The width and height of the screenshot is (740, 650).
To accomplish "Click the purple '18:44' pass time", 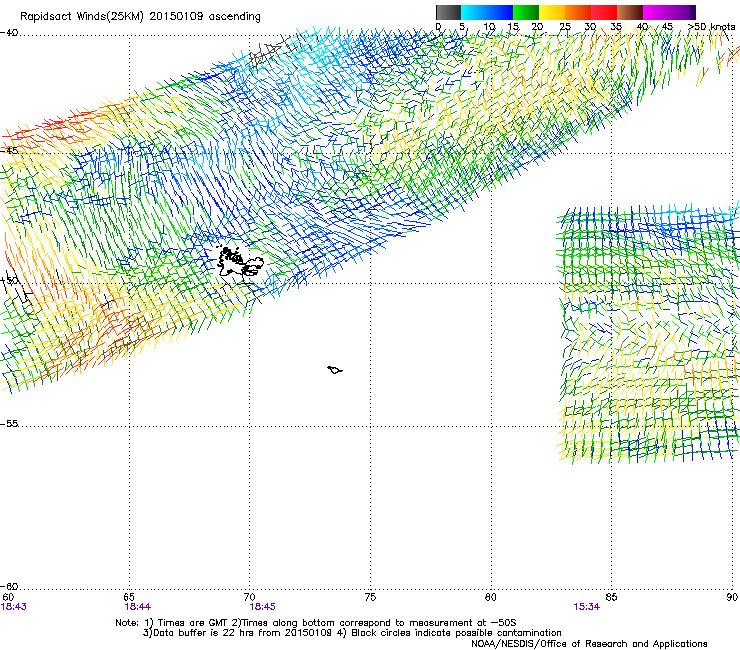I will pos(137,607).
